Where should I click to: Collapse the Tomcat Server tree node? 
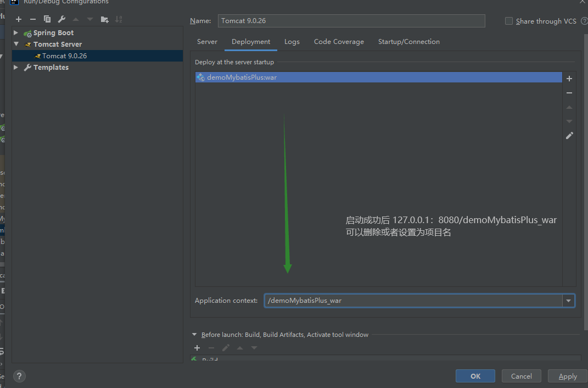click(x=16, y=44)
